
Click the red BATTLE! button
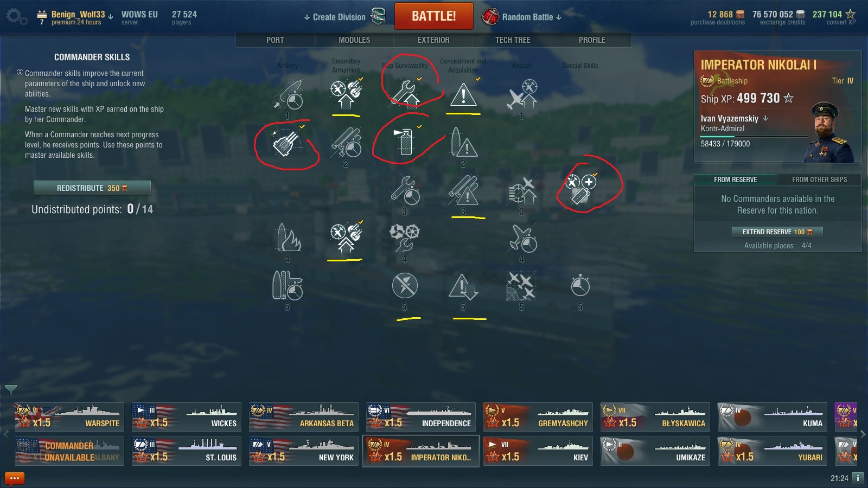point(434,16)
